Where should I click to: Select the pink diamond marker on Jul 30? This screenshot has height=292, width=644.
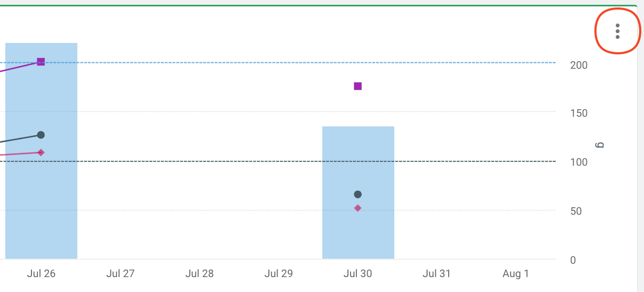[x=358, y=208]
